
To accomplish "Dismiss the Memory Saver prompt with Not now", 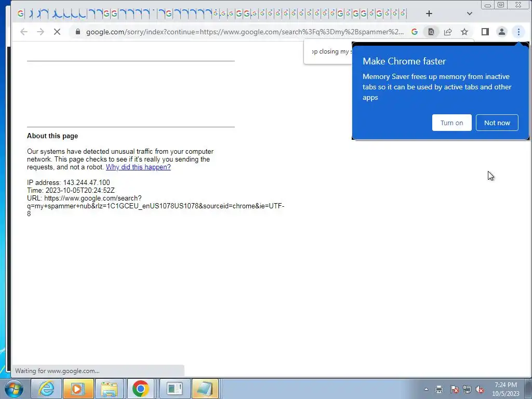I will click(x=497, y=123).
